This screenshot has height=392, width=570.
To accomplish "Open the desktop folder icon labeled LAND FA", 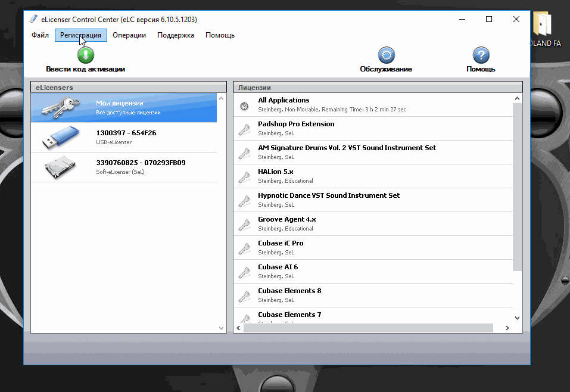I will 543,25.
